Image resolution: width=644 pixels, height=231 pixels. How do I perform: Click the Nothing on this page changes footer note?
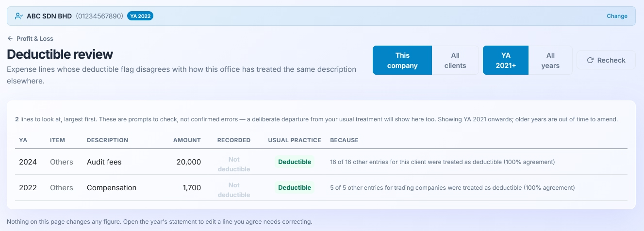[x=159, y=222]
